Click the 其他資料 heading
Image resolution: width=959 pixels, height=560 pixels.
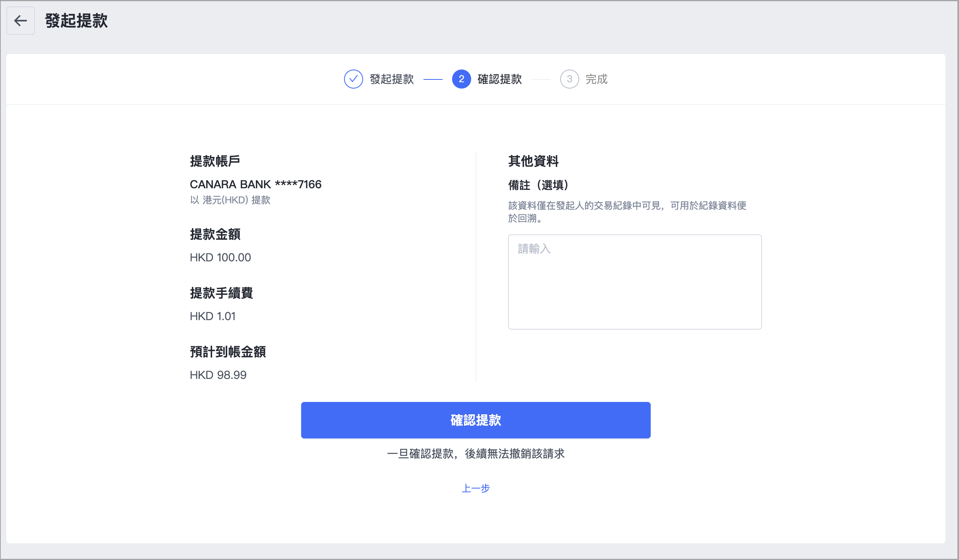click(x=534, y=161)
